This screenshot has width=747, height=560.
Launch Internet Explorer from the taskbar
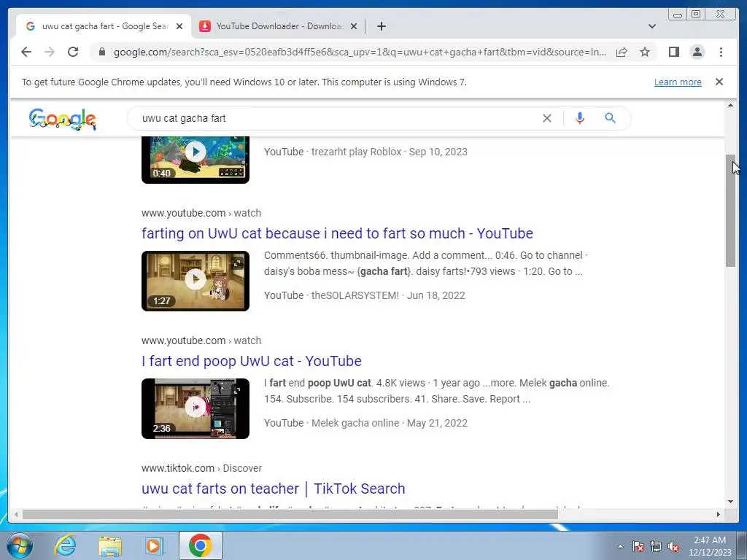[x=65, y=546]
